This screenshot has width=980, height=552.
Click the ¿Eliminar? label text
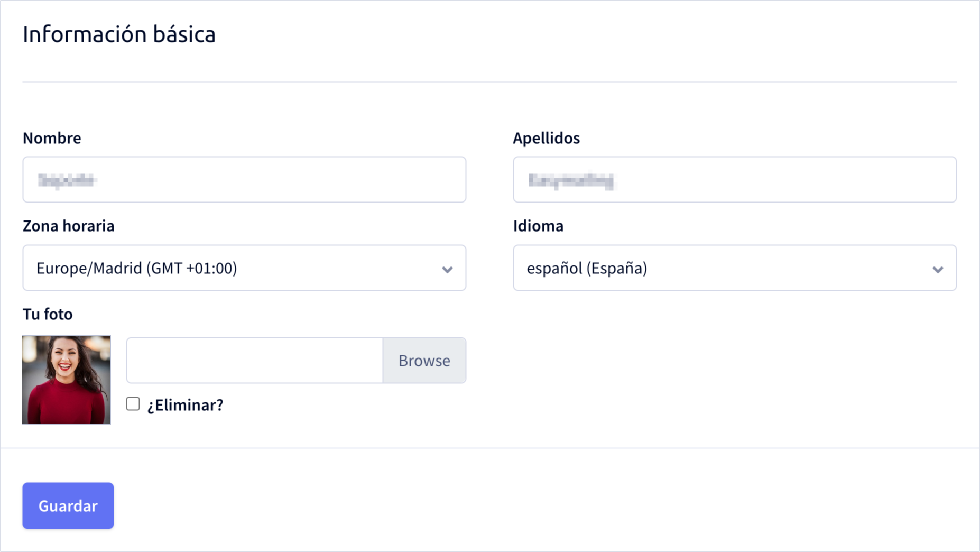click(185, 405)
